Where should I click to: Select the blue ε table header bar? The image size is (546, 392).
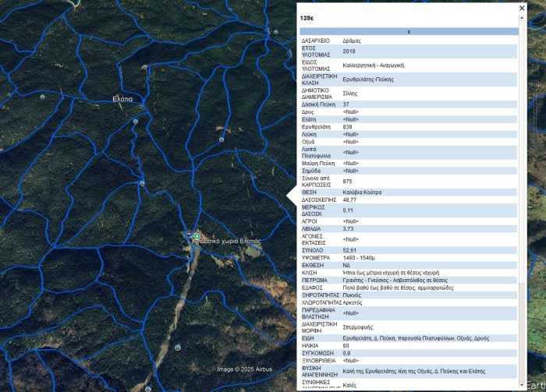(409, 32)
